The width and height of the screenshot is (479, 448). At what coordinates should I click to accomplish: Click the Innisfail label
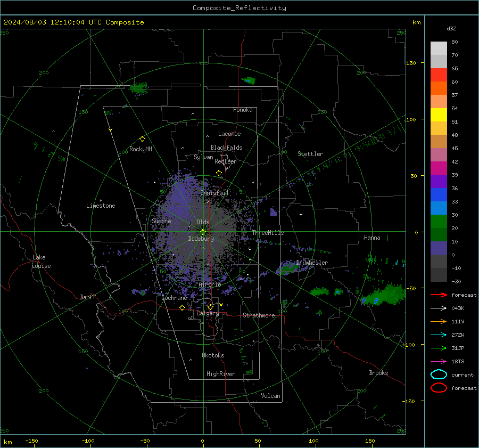click(214, 193)
